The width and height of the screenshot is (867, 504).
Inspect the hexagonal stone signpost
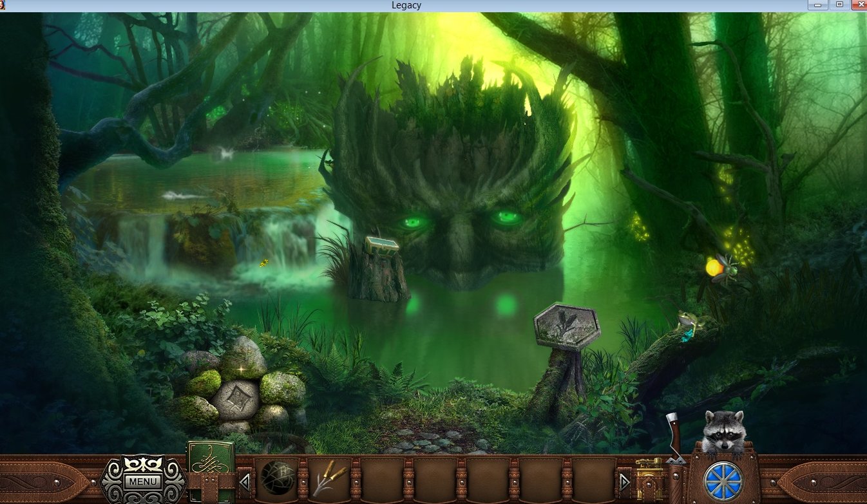tap(567, 327)
